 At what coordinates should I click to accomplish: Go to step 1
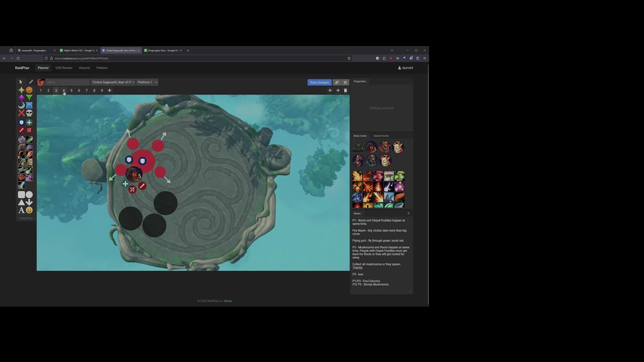(x=41, y=90)
